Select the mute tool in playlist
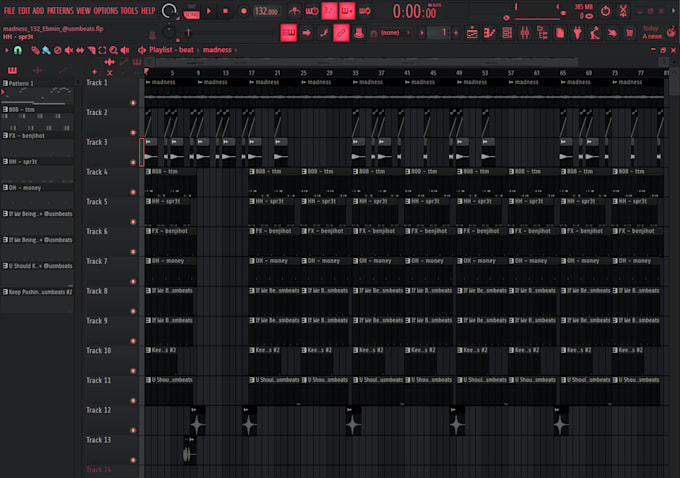 (x=69, y=50)
